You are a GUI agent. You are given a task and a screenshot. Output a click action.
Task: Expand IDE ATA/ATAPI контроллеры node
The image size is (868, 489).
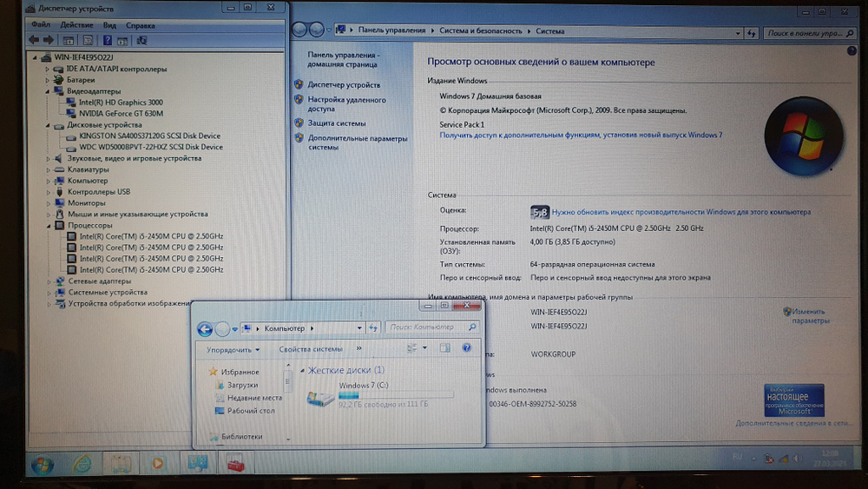click(48, 69)
